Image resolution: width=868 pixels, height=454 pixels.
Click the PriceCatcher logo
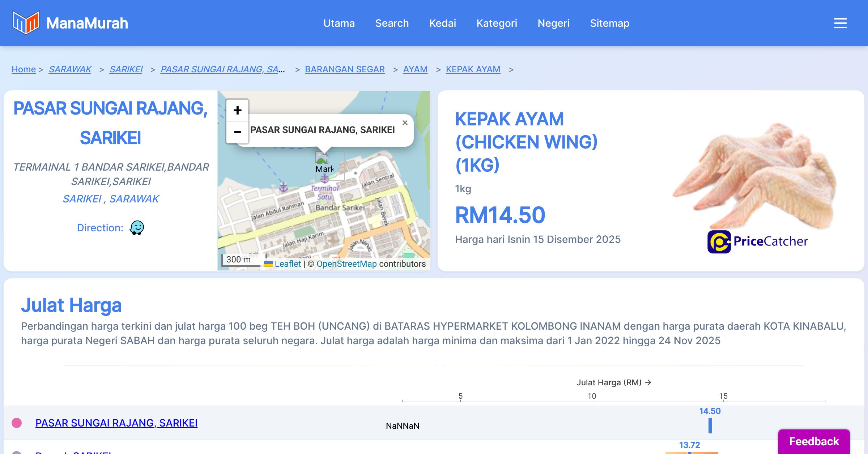coord(757,241)
